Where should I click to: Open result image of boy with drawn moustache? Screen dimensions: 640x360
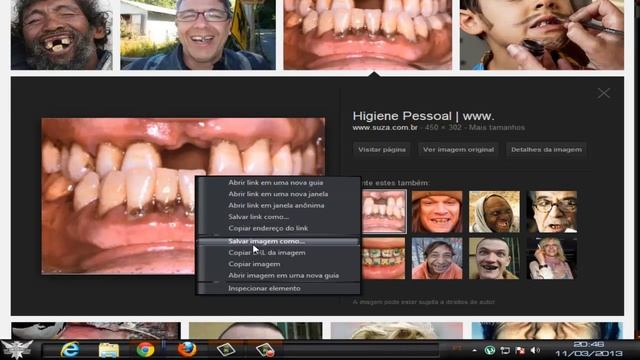click(x=542, y=35)
